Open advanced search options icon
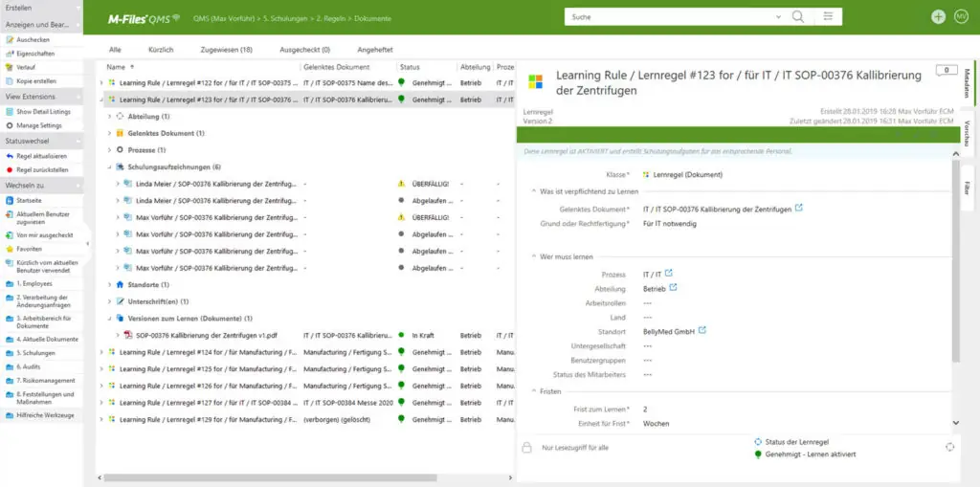The height and width of the screenshot is (487, 980). tap(828, 17)
